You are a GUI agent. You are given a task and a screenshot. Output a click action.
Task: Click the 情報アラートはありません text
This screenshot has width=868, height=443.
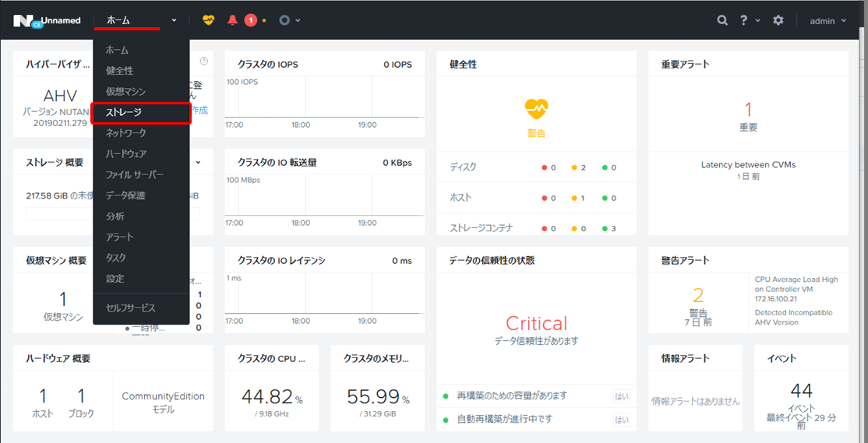[x=695, y=401]
